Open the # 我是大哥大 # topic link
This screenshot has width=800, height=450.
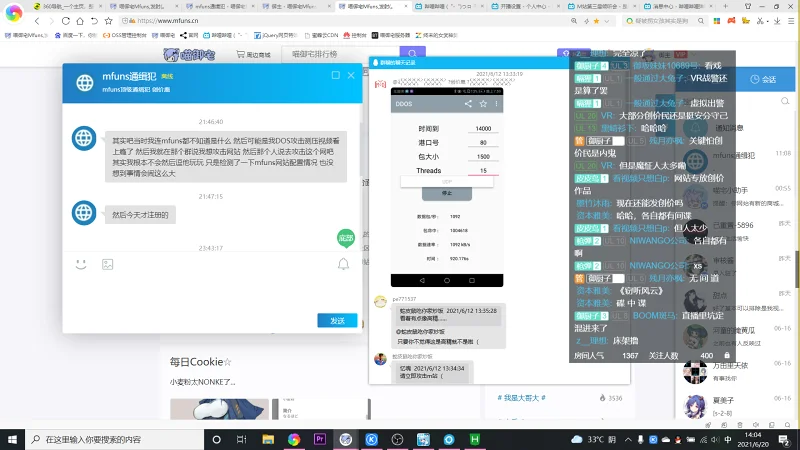point(521,398)
